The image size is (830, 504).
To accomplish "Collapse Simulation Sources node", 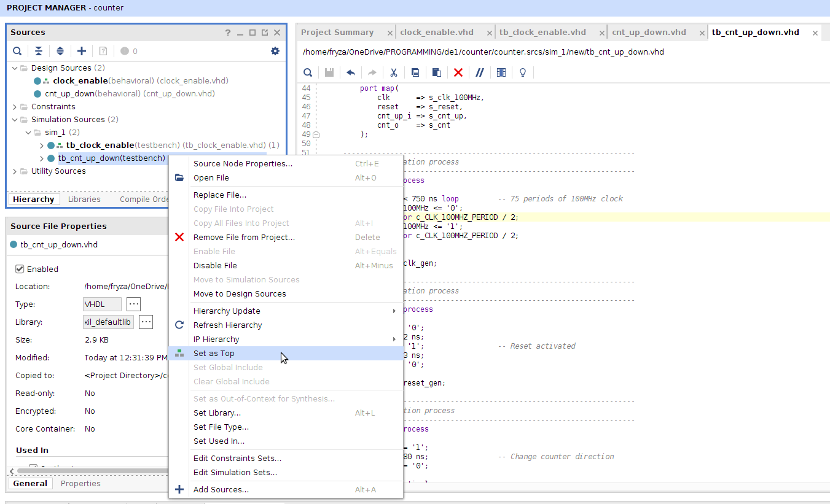I will click(15, 119).
